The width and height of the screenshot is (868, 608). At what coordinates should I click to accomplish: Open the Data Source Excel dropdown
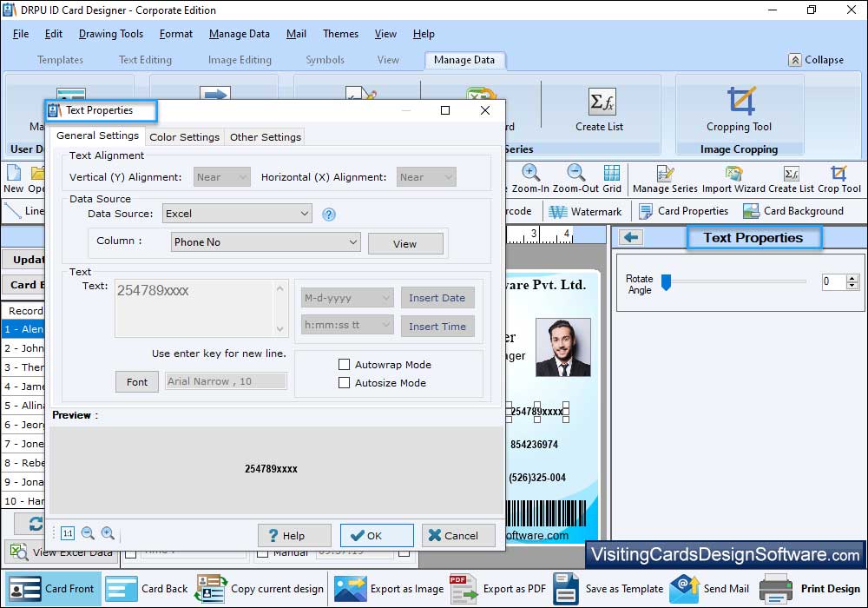pos(237,214)
